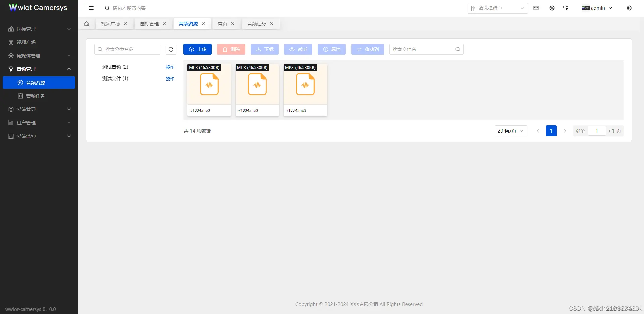Open the mail messages icon

[x=536, y=8]
